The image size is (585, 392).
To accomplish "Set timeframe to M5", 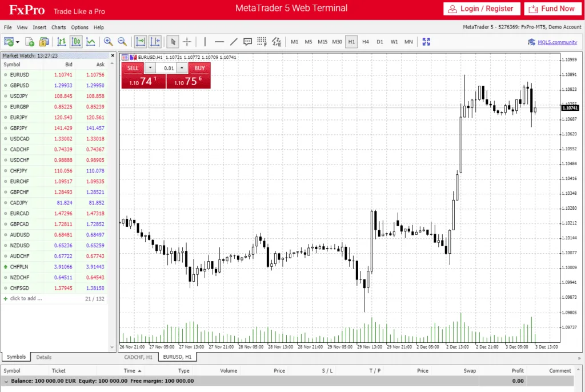I will pyautogui.click(x=308, y=42).
